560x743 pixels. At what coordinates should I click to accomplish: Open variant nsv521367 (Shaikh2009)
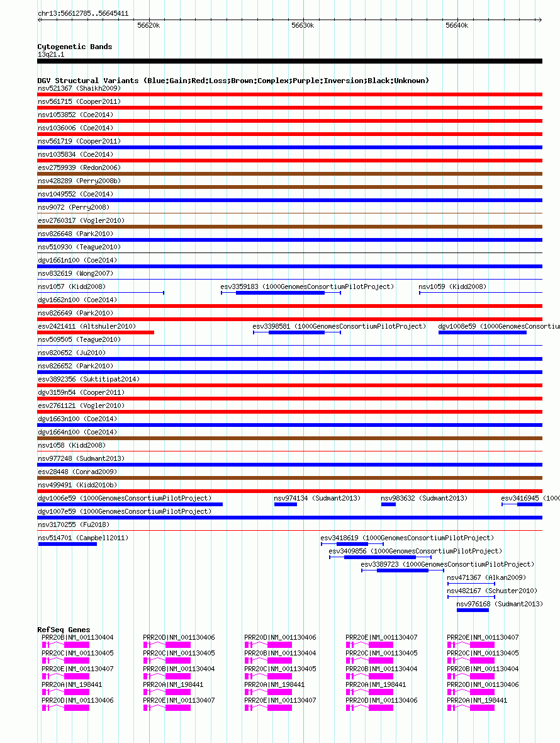79,88
